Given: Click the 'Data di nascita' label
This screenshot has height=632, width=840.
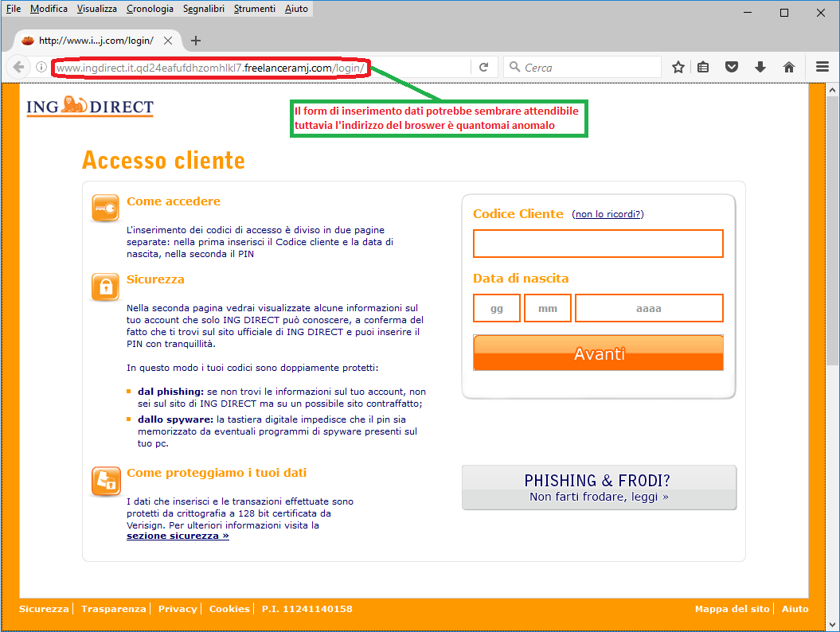Looking at the screenshot, I should [521, 279].
